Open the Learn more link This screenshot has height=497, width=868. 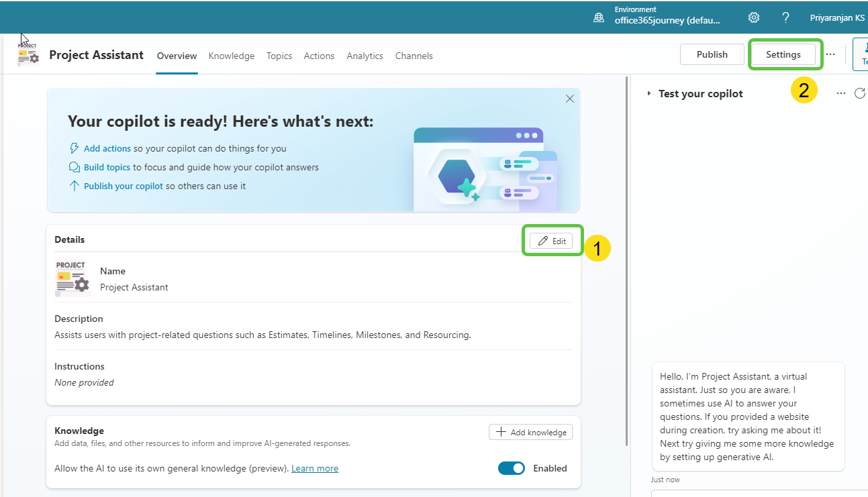click(314, 468)
